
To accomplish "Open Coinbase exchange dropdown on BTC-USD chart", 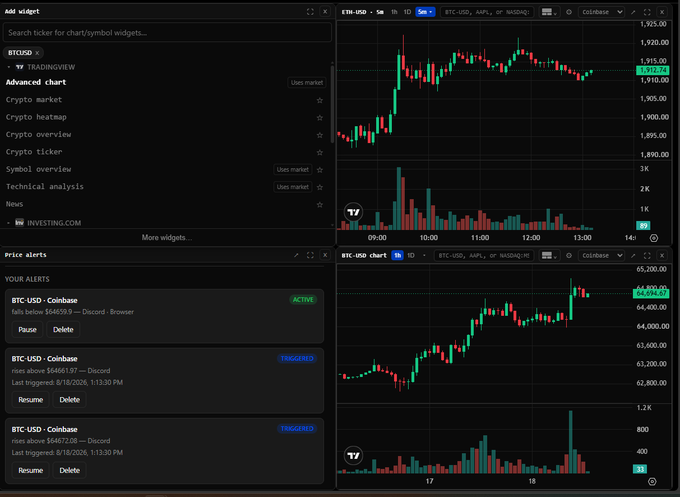I will click(602, 255).
